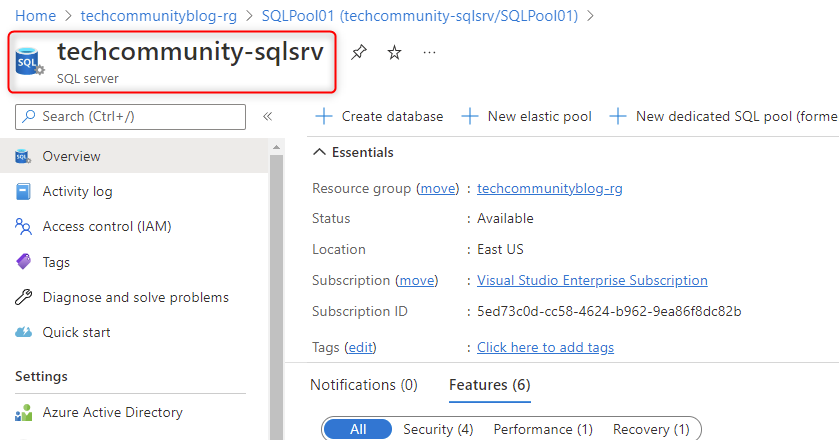
Task: Click the sidebar scrollbar up arrow
Action: point(276,147)
